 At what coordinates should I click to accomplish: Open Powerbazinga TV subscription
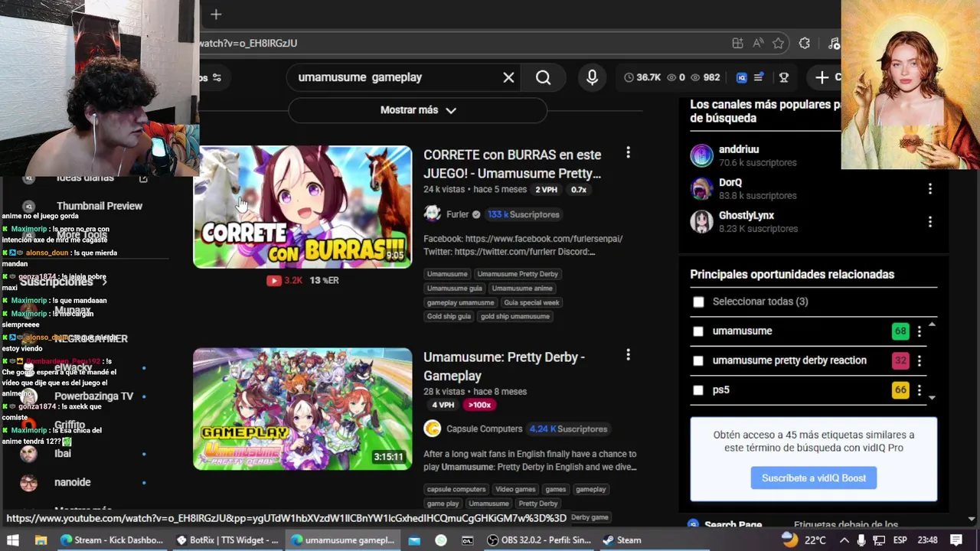93,396
